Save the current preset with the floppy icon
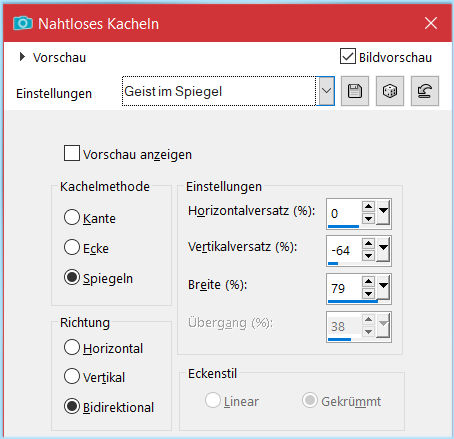This screenshot has width=454, height=439. (355, 91)
